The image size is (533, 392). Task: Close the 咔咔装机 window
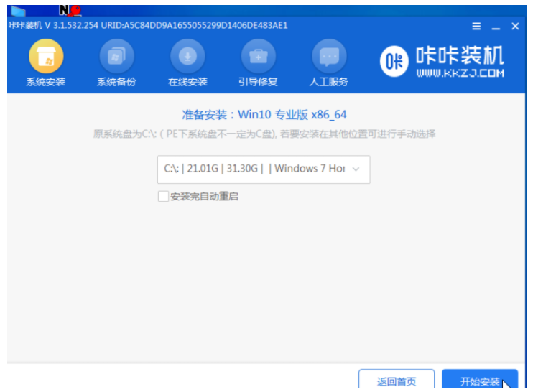point(515,26)
